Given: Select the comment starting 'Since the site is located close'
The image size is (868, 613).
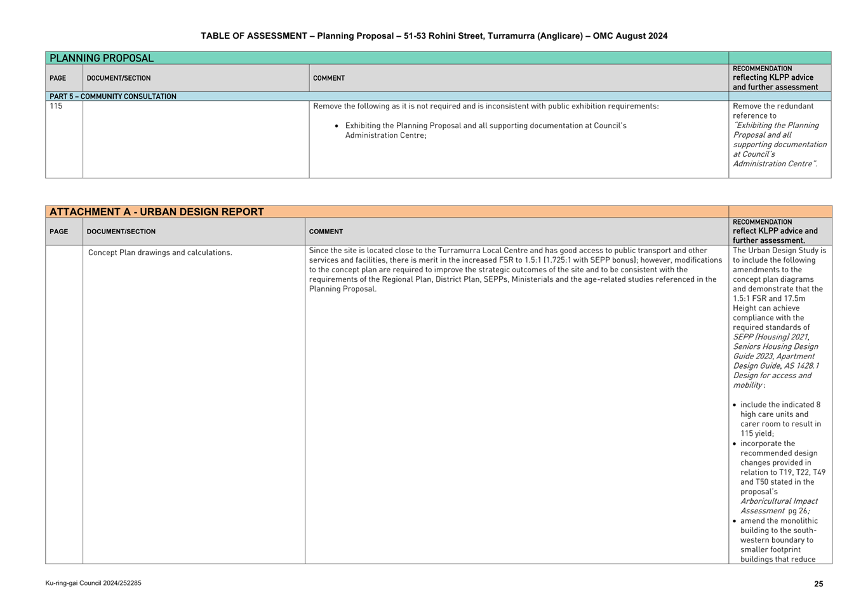Looking at the screenshot, I should pyautogui.click(x=515, y=270).
